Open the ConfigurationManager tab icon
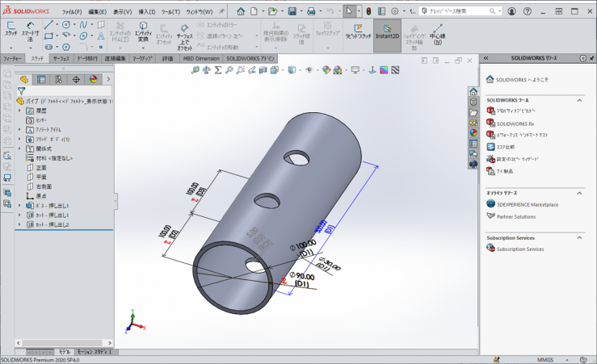Image resolution: width=597 pixels, height=364 pixels. click(x=58, y=79)
